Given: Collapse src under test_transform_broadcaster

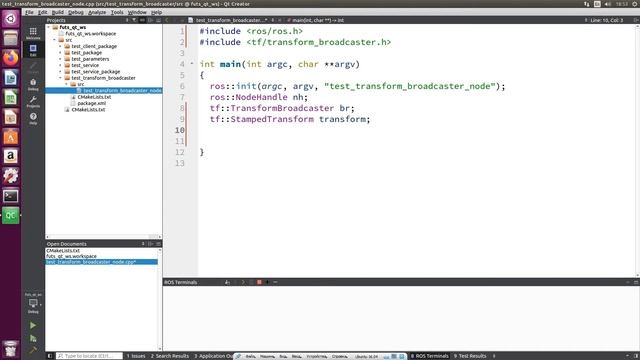Looking at the screenshot, I should click(67, 84).
